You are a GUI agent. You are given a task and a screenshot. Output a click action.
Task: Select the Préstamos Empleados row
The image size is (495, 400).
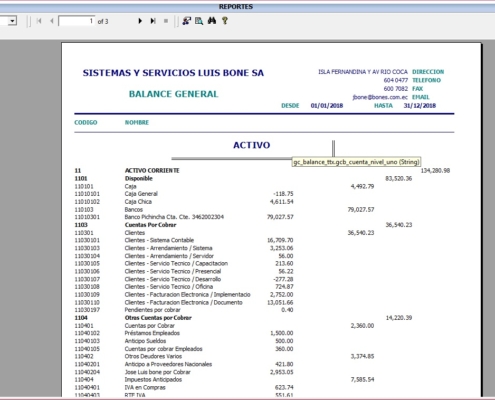coord(184,333)
